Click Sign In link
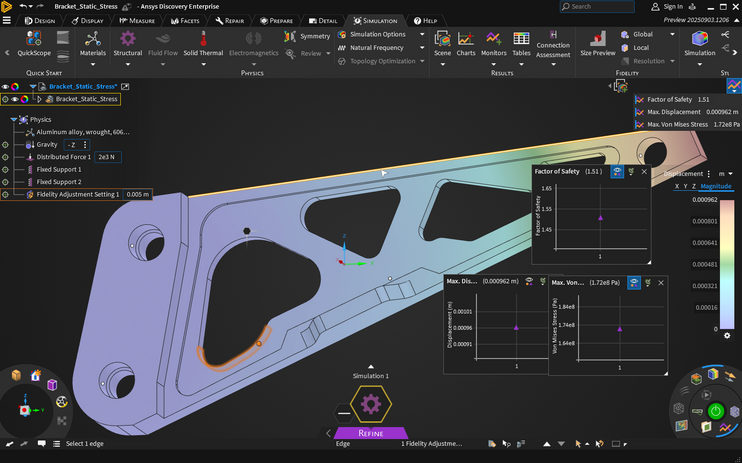Screen dimensions: 742x463 click(673, 7)
